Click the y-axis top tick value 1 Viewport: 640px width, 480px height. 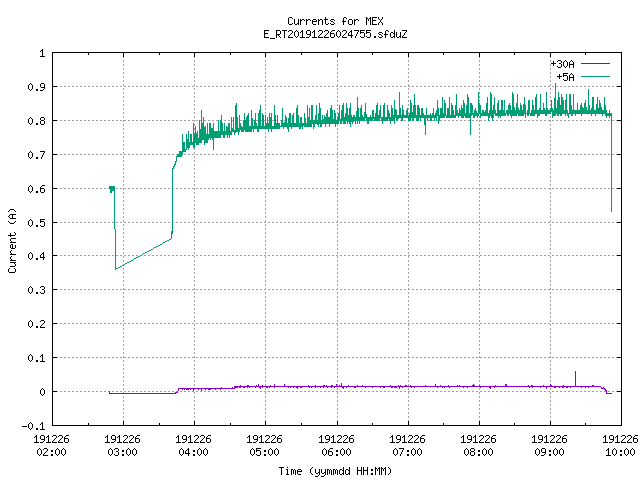click(42, 53)
